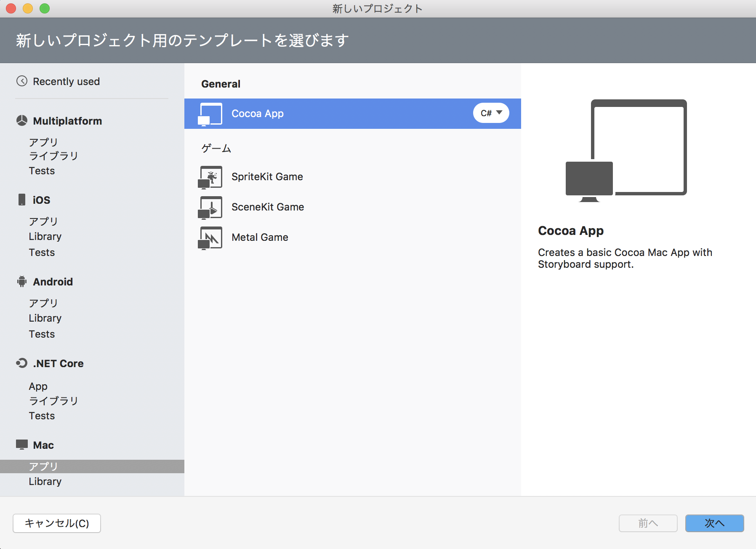Click the Metal Game template icon
Screen dimensions: 756x549
(210, 238)
